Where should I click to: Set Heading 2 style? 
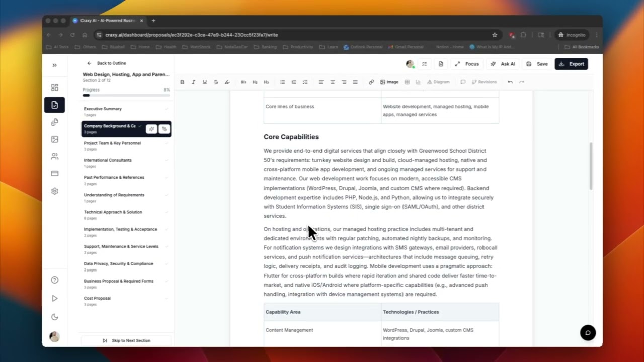click(255, 82)
